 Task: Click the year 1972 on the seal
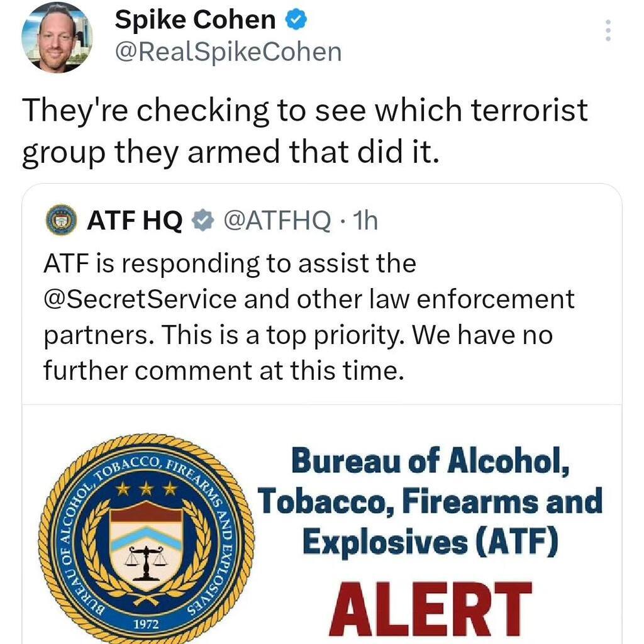coord(145,624)
